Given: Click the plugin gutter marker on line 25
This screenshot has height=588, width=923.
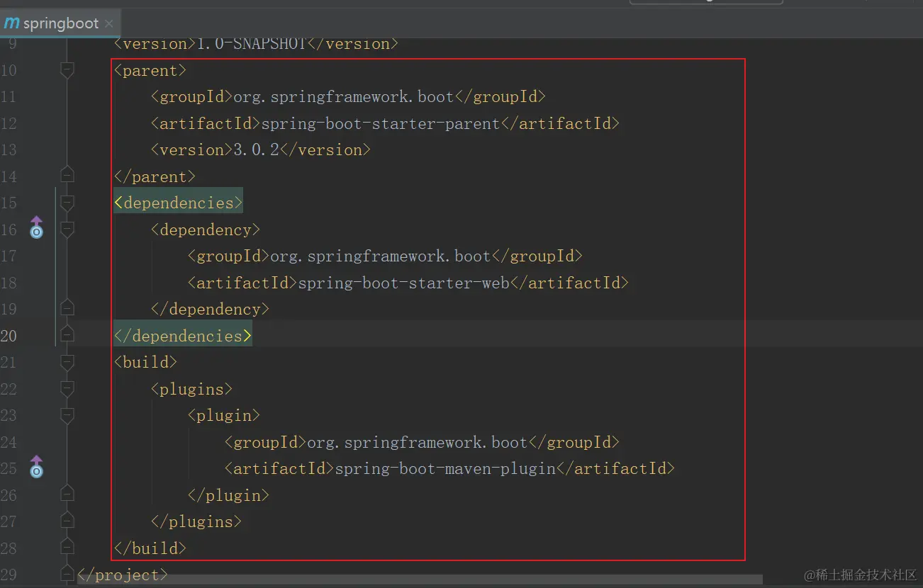Looking at the screenshot, I should click(x=36, y=467).
